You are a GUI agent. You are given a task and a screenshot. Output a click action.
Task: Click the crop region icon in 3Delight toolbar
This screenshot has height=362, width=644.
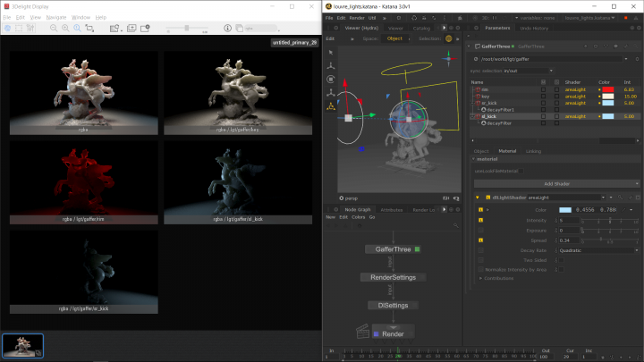89,29
